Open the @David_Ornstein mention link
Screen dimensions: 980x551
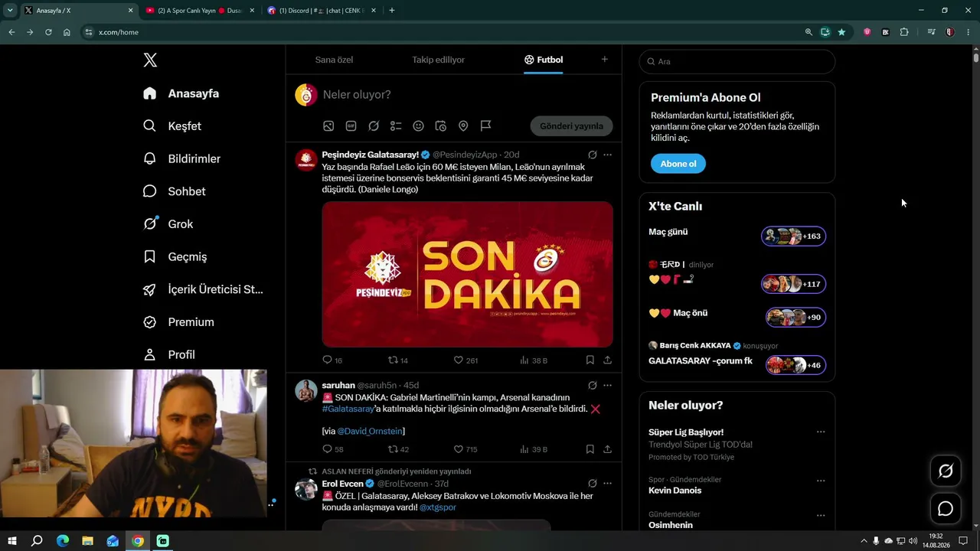point(370,431)
